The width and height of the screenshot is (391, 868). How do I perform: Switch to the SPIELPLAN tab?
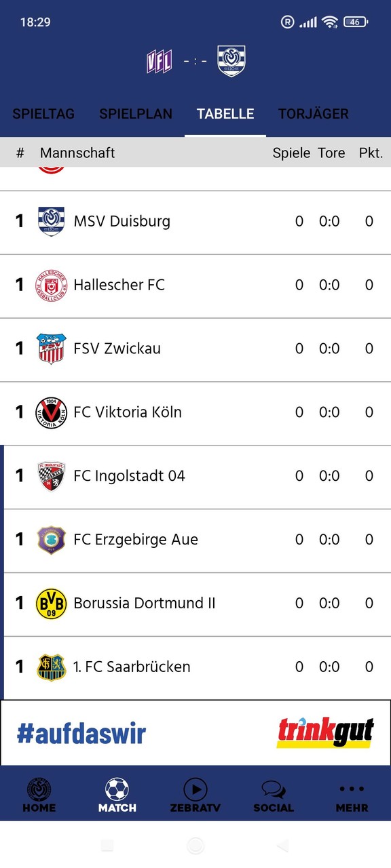coord(135,114)
